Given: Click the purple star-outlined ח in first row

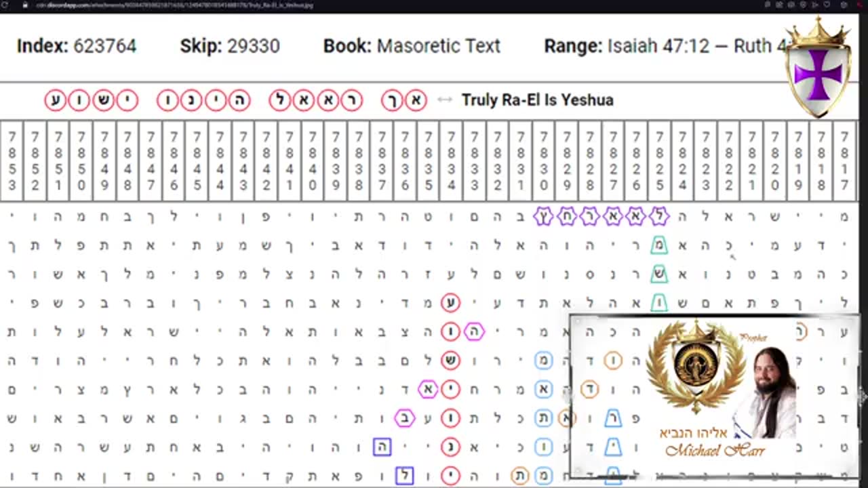Looking at the screenshot, I should (567, 216).
